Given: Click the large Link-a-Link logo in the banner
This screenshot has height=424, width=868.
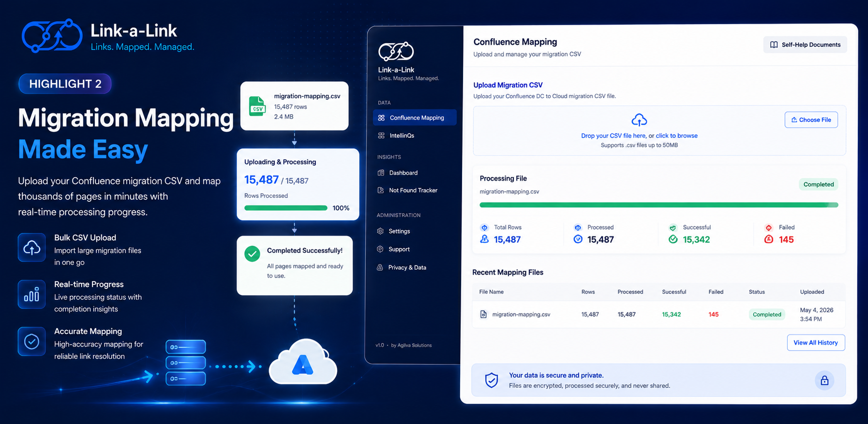Looking at the screenshot, I should coord(52,36).
